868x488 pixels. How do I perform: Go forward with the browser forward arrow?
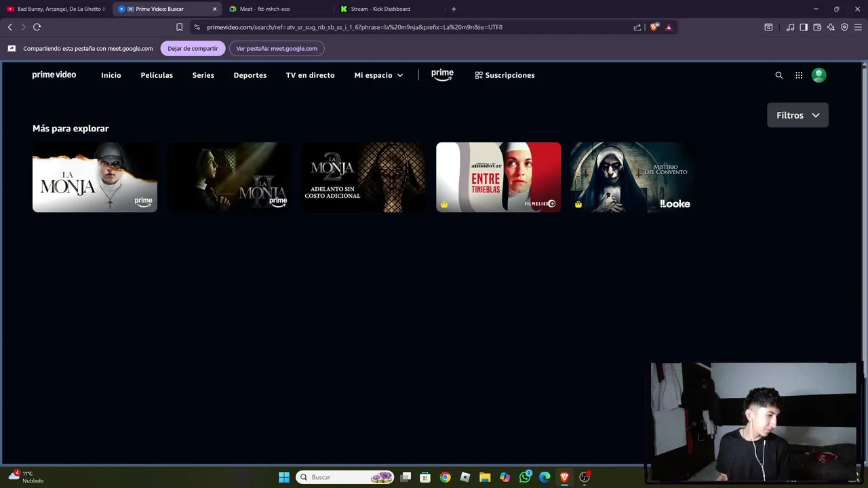pyautogui.click(x=23, y=27)
